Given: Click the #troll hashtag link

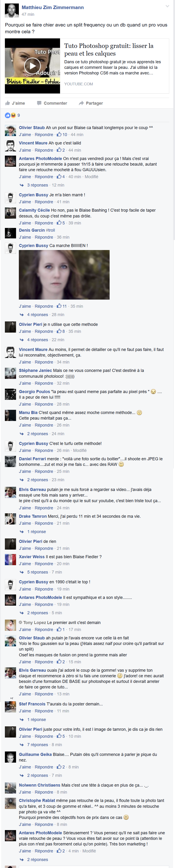Looking at the screenshot, I should [x=50, y=230].
